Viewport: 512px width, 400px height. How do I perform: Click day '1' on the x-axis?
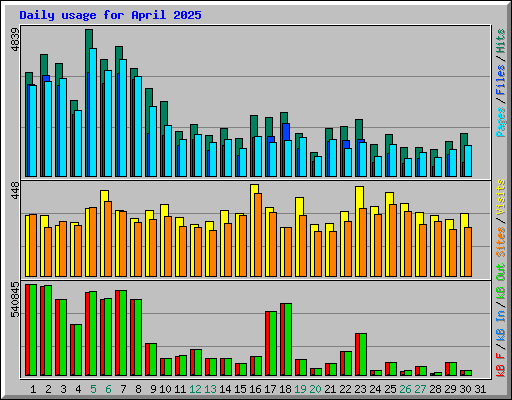(x=33, y=389)
